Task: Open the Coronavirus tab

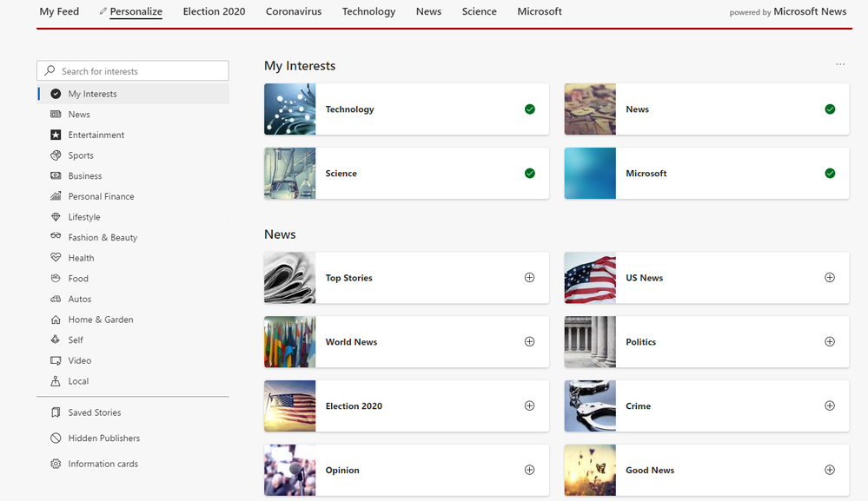Action: pyautogui.click(x=294, y=11)
